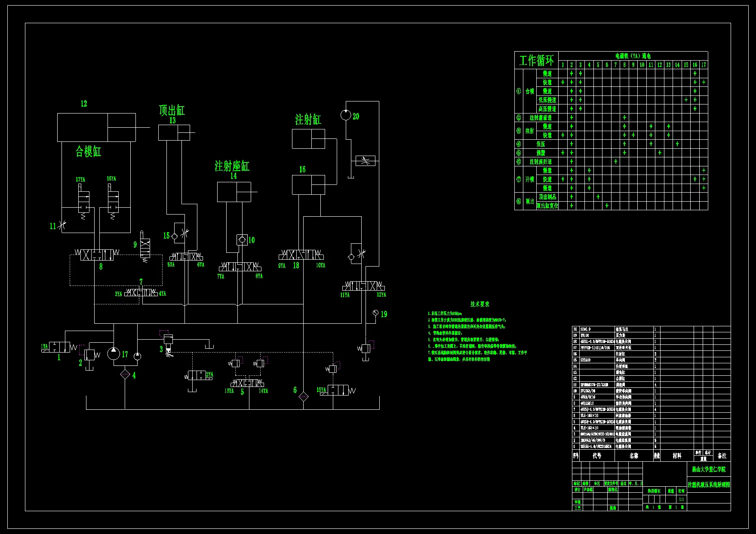Image resolution: width=756 pixels, height=534 pixels.
Task: Select solenoid valve symbol with 1YA coil
Action: click(59, 347)
